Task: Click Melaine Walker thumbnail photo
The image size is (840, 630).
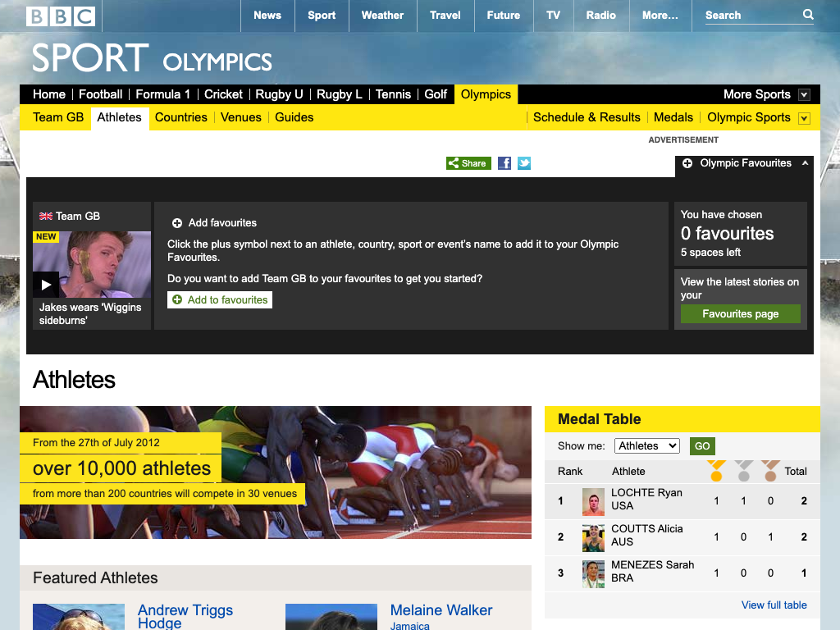Action: click(331, 617)
